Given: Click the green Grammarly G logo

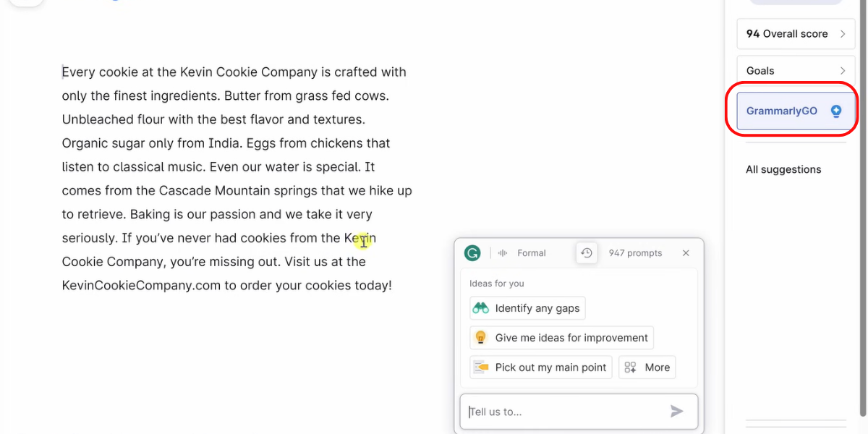Looking at the screenshot, I should click(x=472, y=253).
